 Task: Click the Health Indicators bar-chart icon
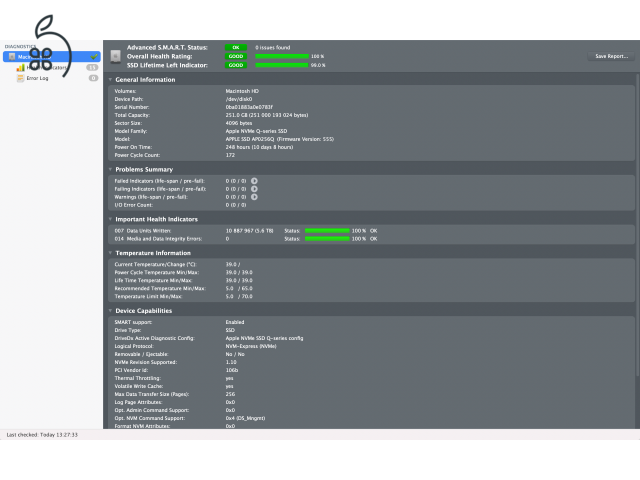pyautogui.click(x=20, y=67)
